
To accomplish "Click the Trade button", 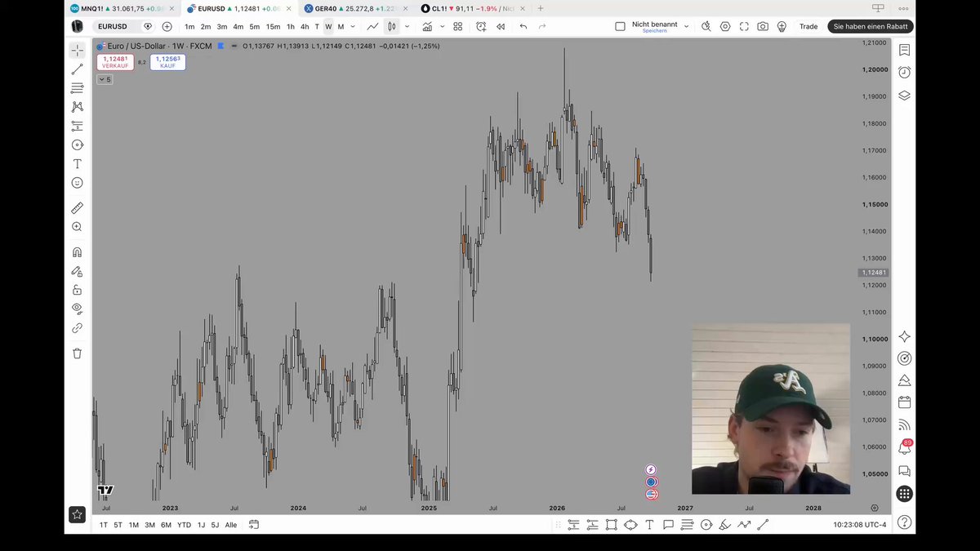I will tap(808, 26).
